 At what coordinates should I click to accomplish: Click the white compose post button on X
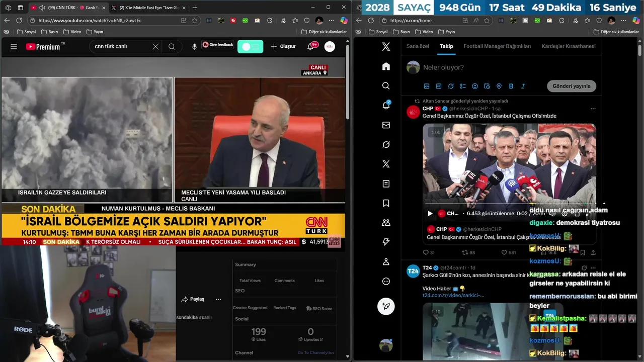[x=386, y=306]
